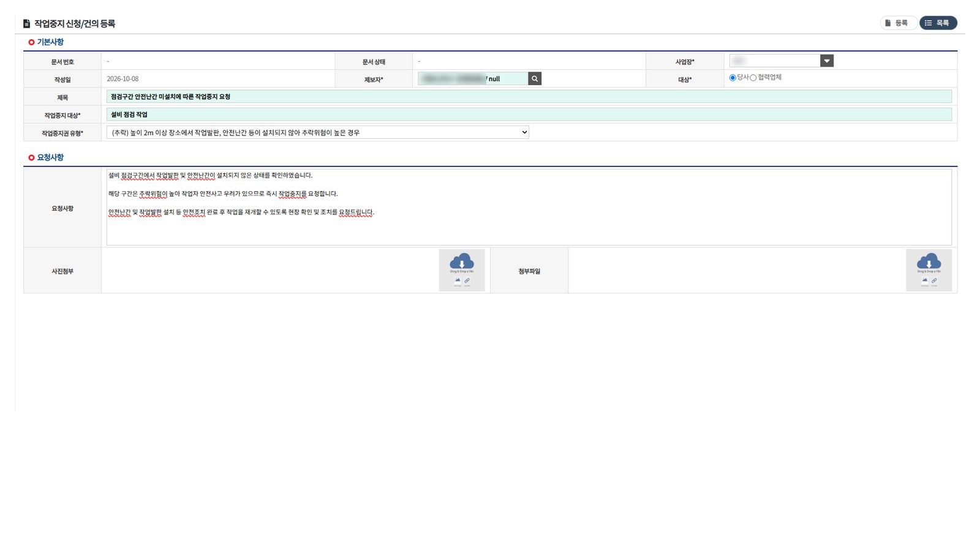This screenshot has height=551, width=980.
Task: Click the 목록 button
Action: (x=938, y=23)
